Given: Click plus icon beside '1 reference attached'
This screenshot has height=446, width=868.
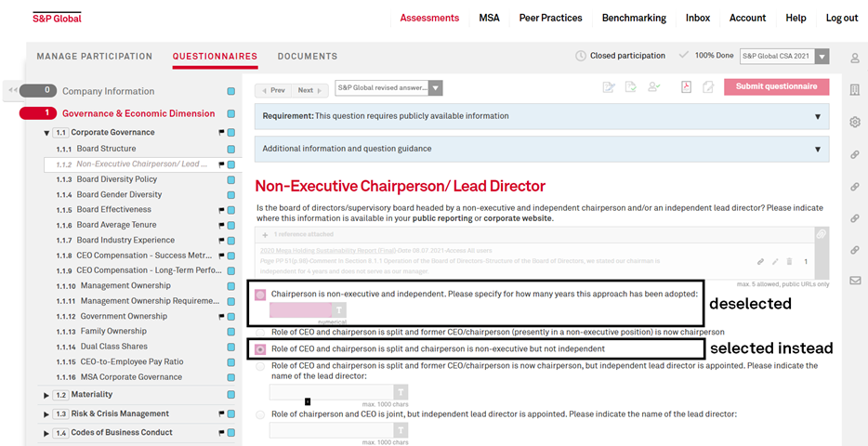Looking at the screenshot, I should pyautogui.click(x=265, y=235).
